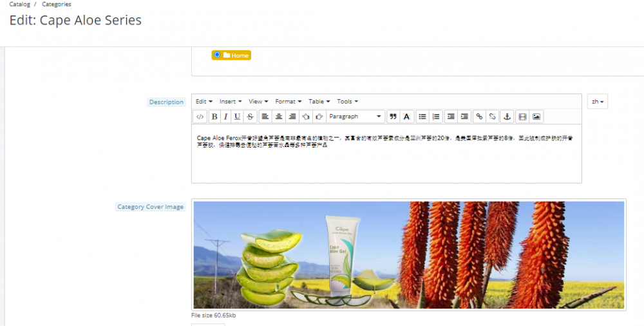Click the Cape Aloe category cover image
The width and height of the screenshot is (644, 326).
409,254
